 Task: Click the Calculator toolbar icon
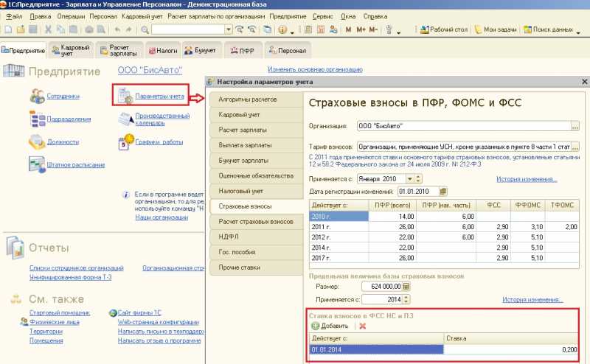[x=308, y=29]
